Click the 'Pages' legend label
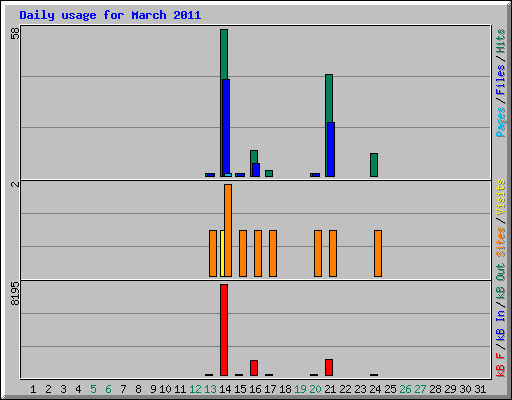512x400 pixels. (500, 122)
